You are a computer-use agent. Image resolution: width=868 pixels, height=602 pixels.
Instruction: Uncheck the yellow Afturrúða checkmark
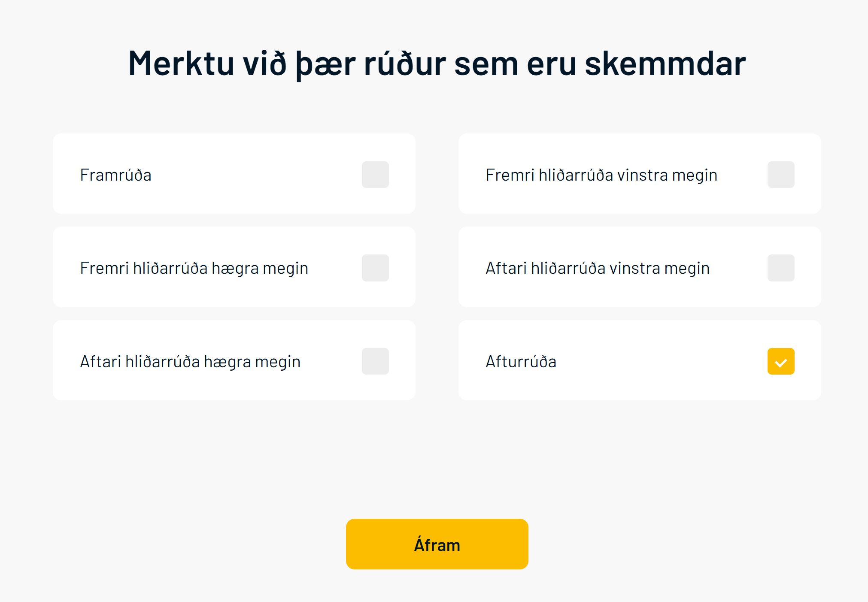point(781,361)
